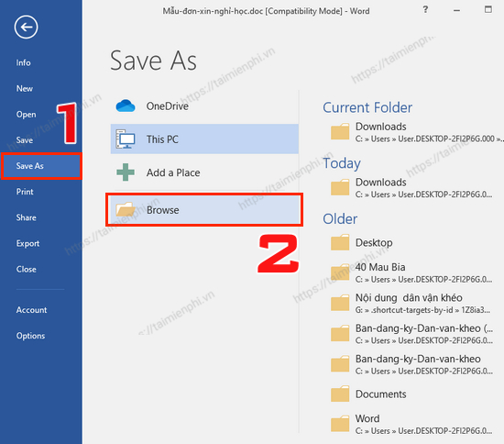Select the 40 Mau Bia folder
The width and height of the screenshot is (504, 444).
380,267
